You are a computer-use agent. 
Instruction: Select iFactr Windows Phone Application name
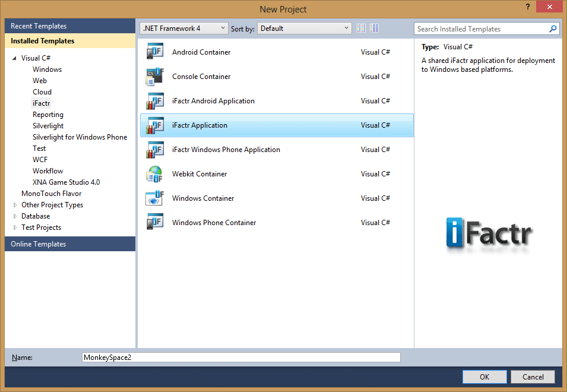coord(226,150)
